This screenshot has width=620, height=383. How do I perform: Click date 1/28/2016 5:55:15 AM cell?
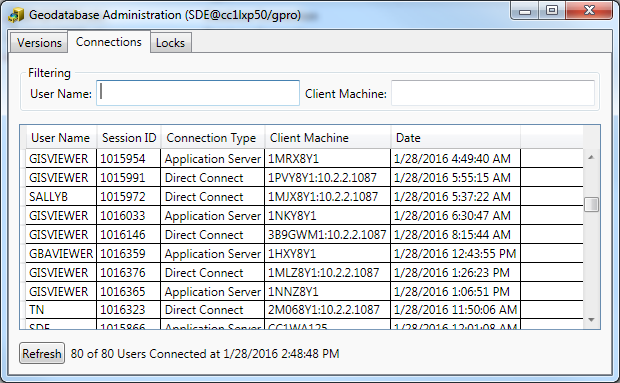pyautogui.click(x=456, y=177)
